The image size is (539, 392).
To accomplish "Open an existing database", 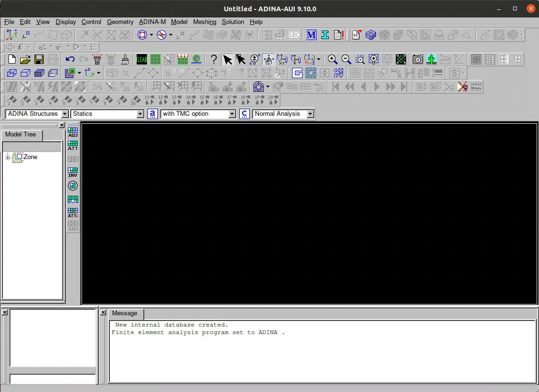I will coord(25,59).
